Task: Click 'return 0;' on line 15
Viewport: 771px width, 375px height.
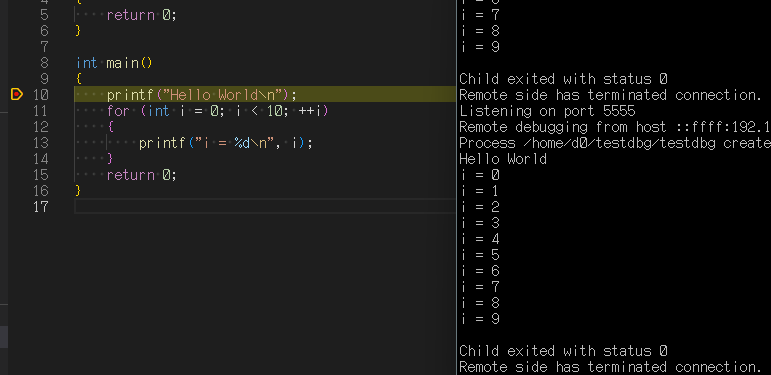Action: click(142, 175)
